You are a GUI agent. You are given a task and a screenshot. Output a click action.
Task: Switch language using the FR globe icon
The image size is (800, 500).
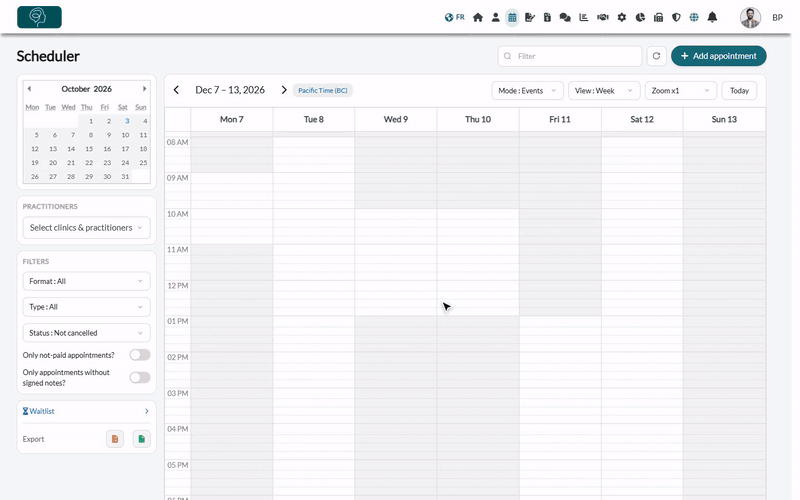[x=454, y=17]
